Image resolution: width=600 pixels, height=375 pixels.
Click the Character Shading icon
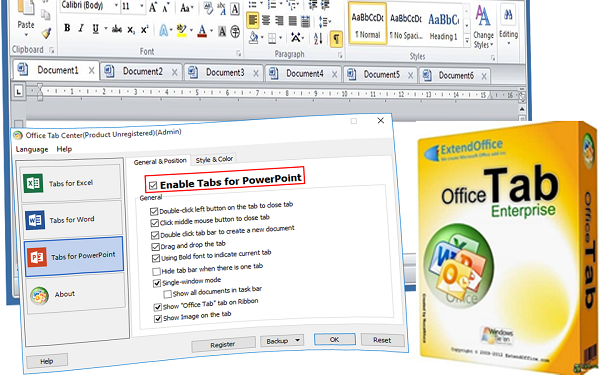(222, 31)
